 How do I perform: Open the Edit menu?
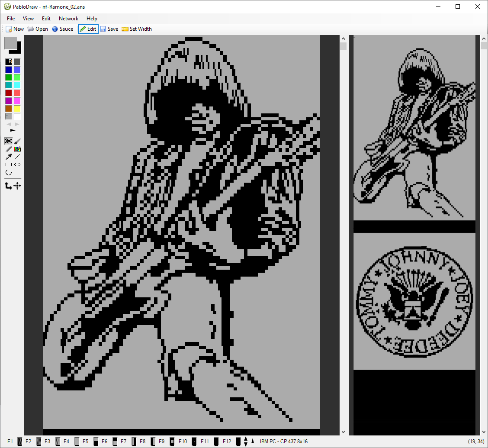(x=46, y=18)
